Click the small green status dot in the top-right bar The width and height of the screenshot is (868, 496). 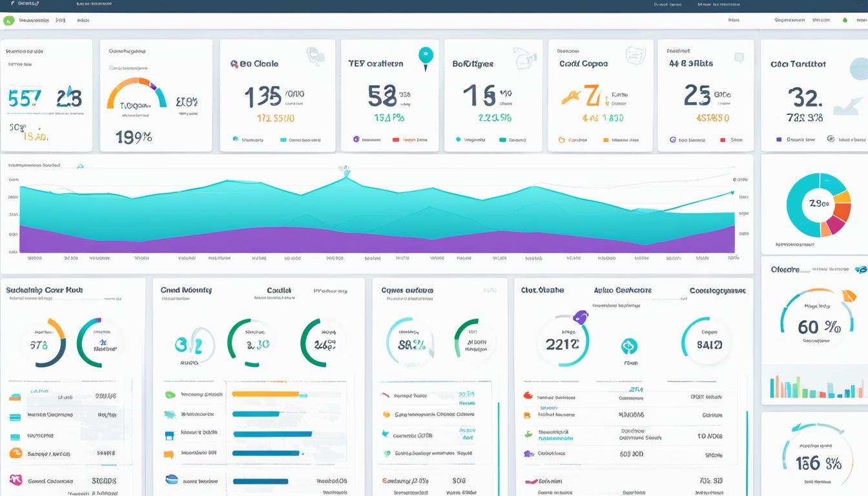(x=845, y=21)
